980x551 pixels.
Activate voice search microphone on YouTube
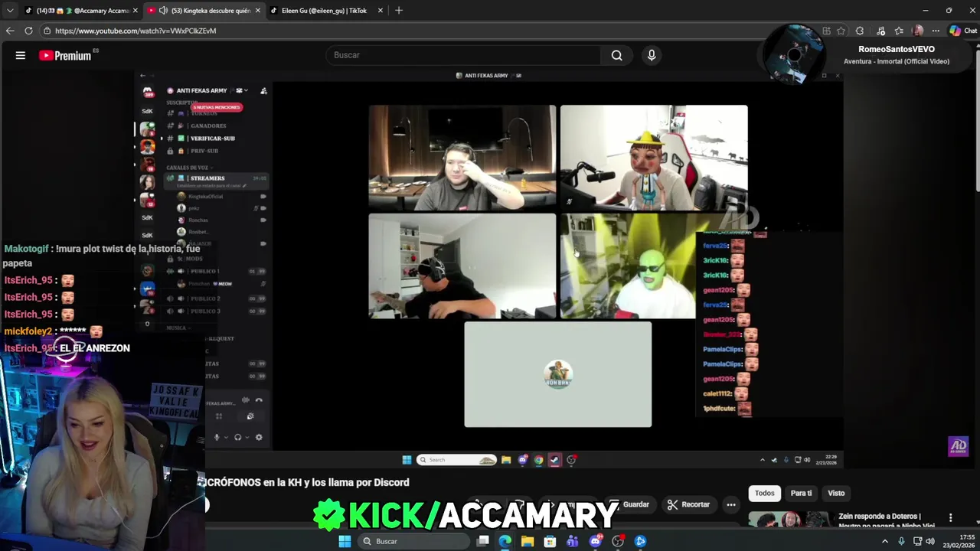[652, 55]
